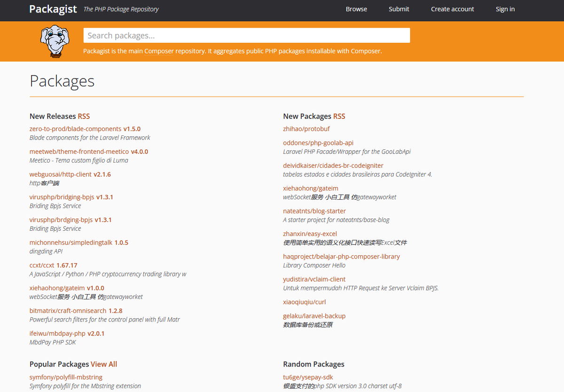
Task: Open haqproject/belajar-php-composer-library package
Action: click(x=341, y=257)
